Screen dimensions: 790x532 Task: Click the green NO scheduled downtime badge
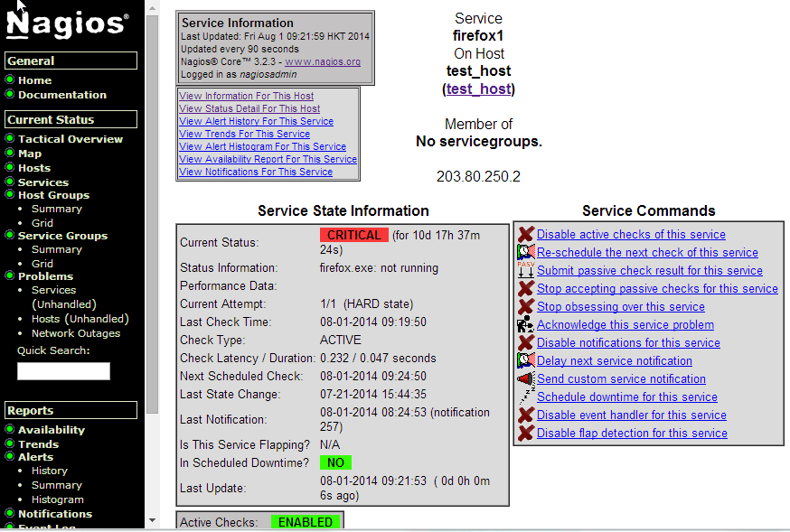click(335, 462)
